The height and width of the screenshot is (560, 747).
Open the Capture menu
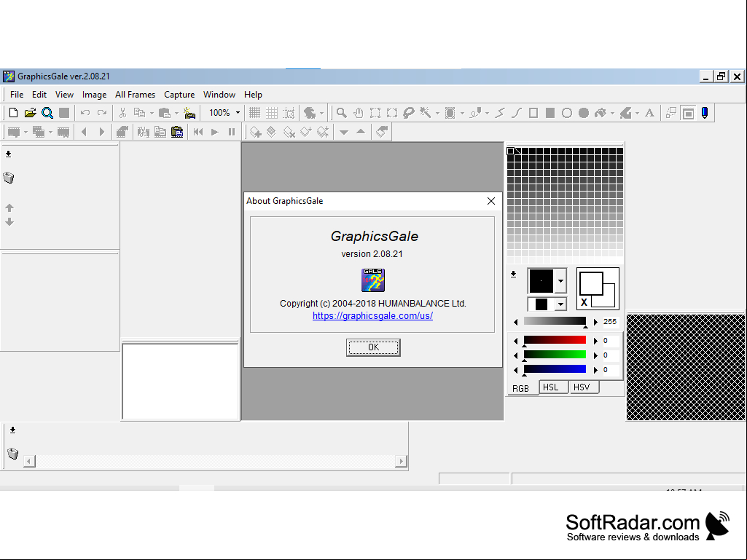point(179,95)
